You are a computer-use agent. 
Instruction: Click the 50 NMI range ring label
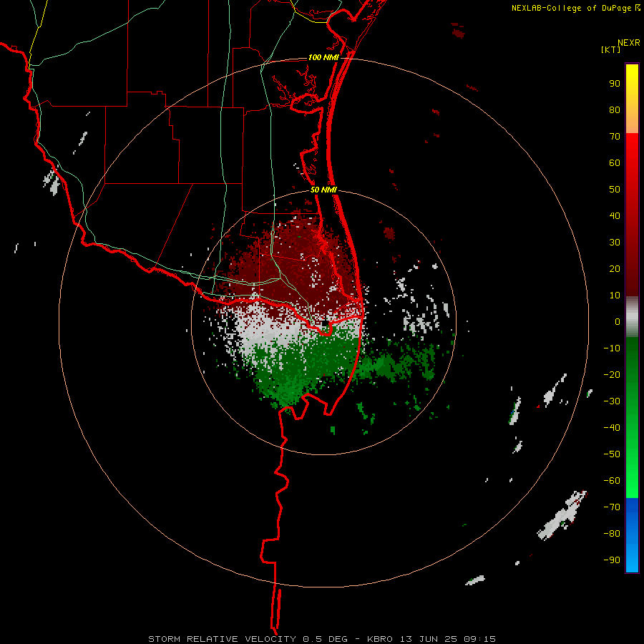click(x=323, y=190)
